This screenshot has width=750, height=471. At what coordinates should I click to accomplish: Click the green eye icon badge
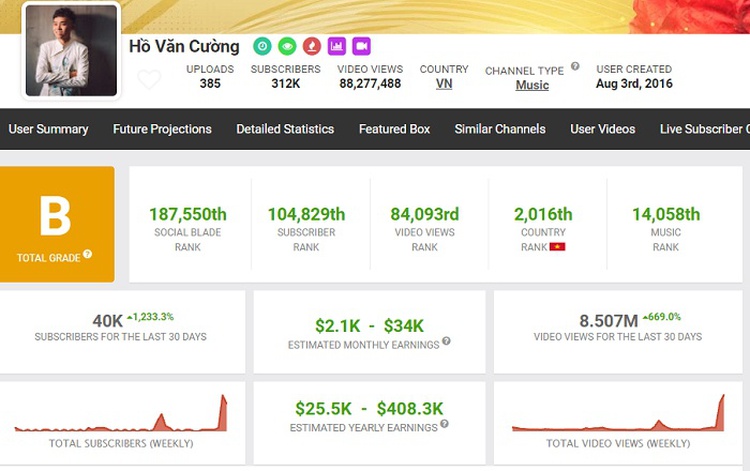click(287, 46)
